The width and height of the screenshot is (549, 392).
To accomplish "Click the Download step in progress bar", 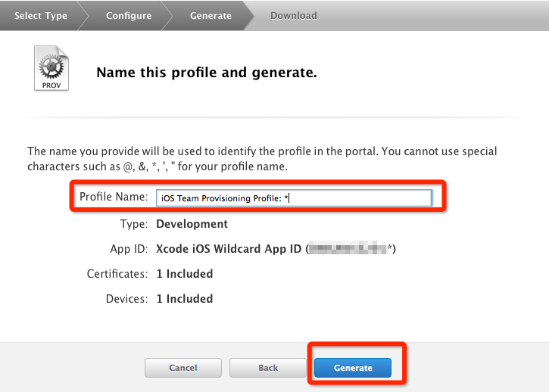I will tap(294, 15).
